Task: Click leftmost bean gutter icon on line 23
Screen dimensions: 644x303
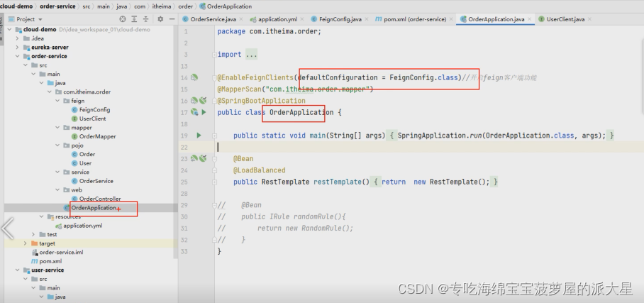Action: coord(194,158)
